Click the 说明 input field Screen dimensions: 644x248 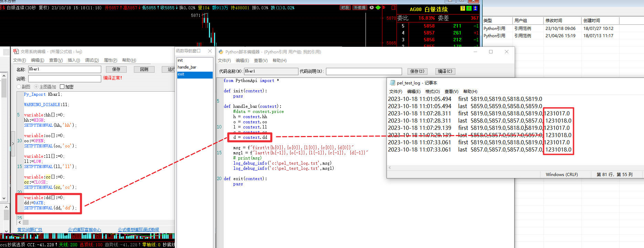click(64, 79)
